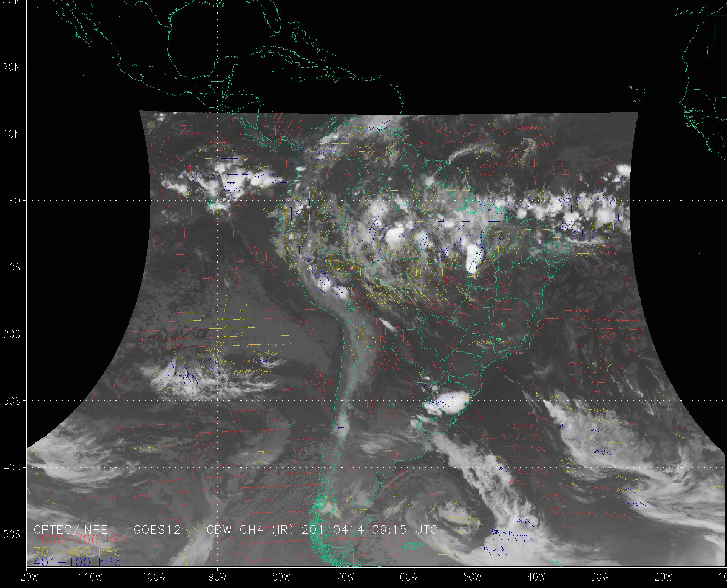Screen dimensions: 727x588
Task: Click the 20W longitude axis label
Action: 663,577
